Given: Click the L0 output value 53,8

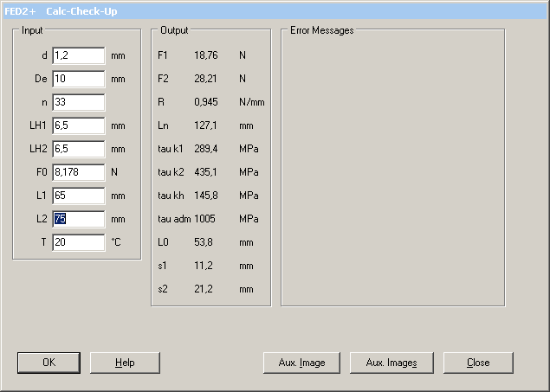Looking at the screenshot, I should [x=204, y=242].
